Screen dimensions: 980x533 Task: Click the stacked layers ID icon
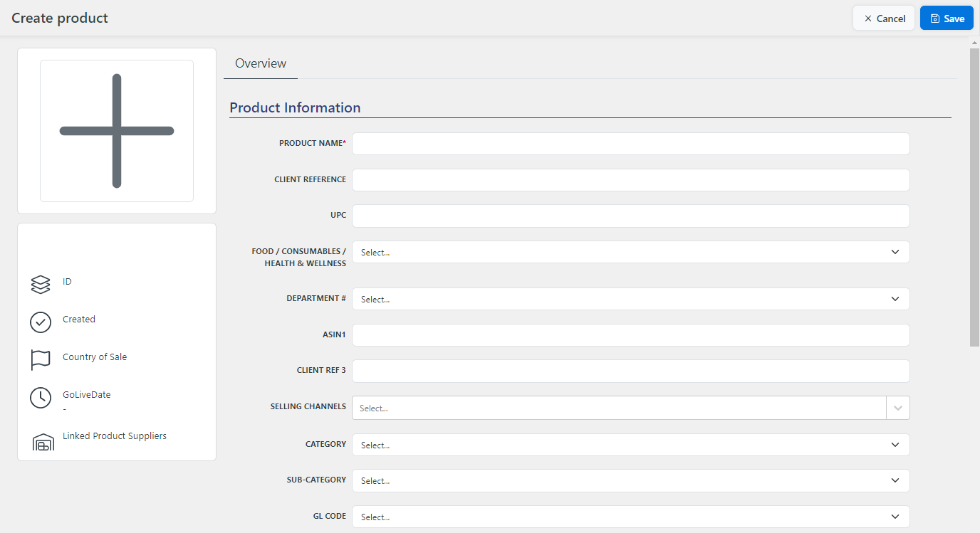pos(41,285)
